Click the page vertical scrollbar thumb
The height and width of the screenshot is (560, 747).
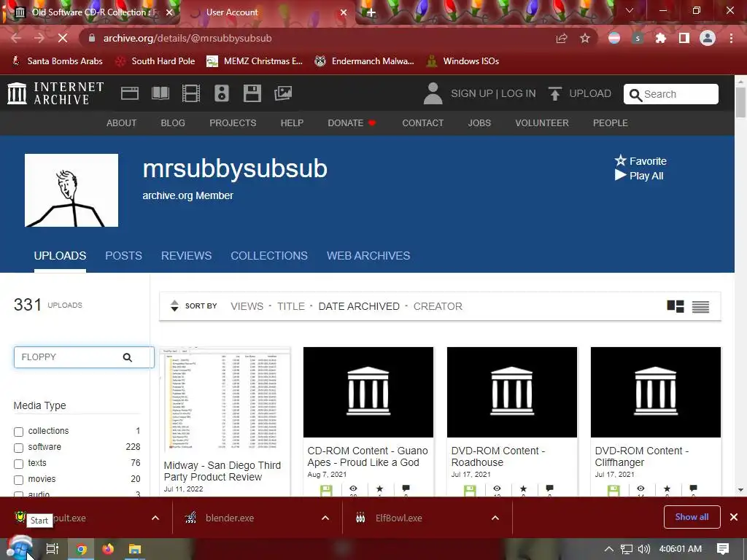(740, 102)
